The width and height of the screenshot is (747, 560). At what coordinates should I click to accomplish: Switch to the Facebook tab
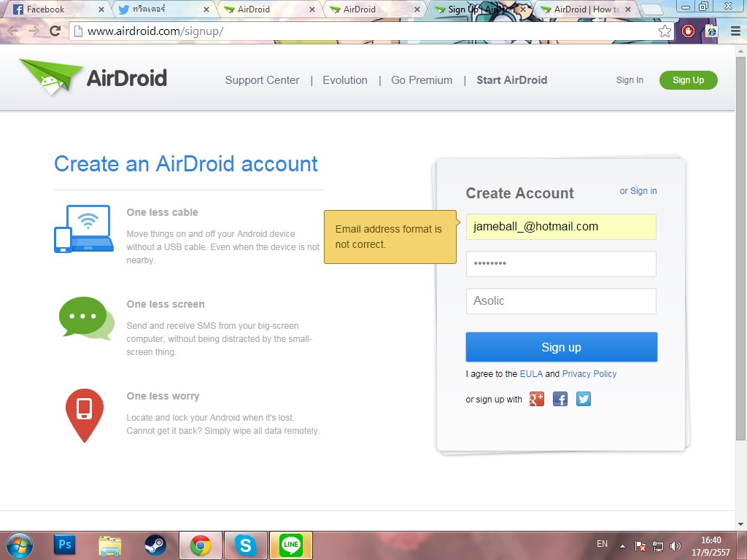point(58,9)
